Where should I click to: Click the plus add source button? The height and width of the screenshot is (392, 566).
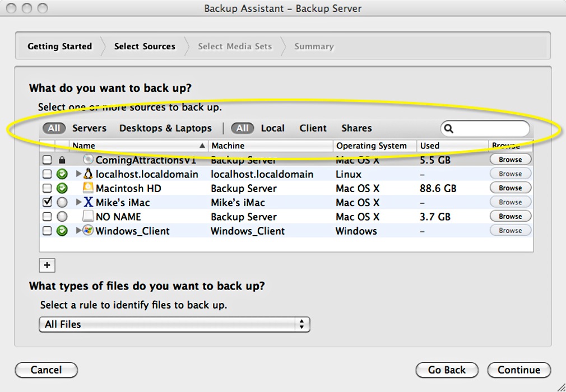[x=47, y=265]
